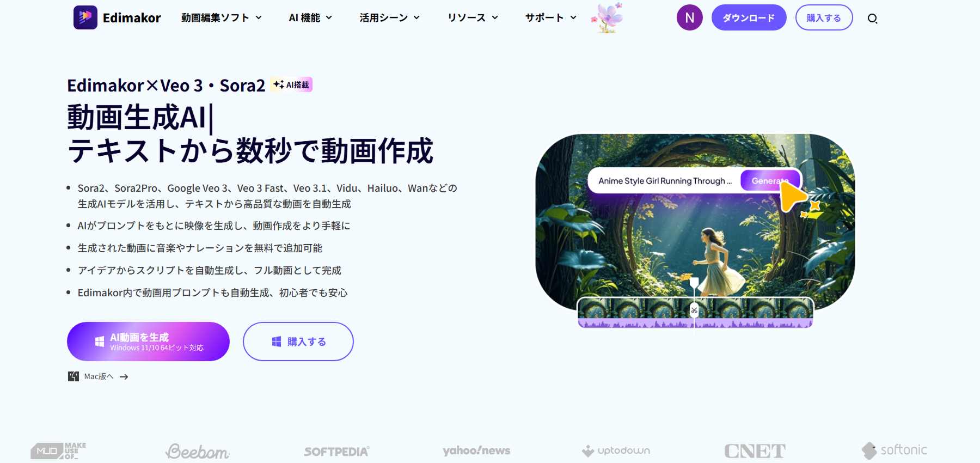Click the Windows logo in lower 購入する button
This screenshot has width=980, height=463.
(277, 342)
